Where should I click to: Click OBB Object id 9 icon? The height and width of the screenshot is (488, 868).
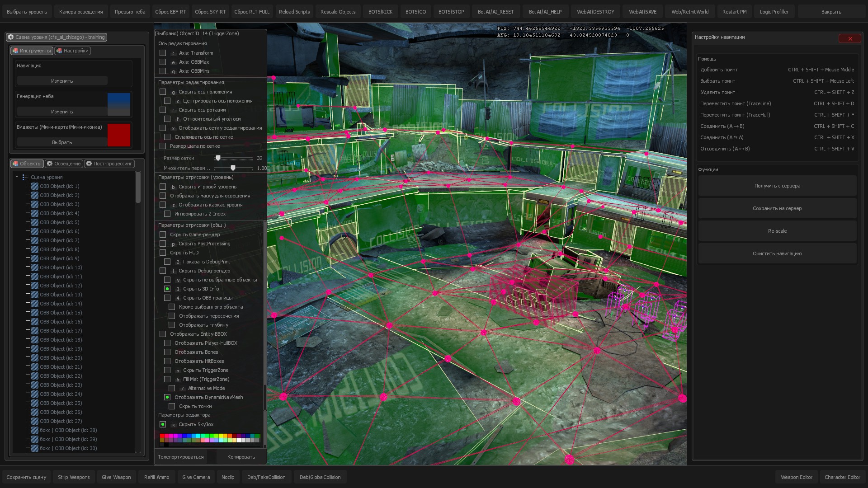point(35,258)
